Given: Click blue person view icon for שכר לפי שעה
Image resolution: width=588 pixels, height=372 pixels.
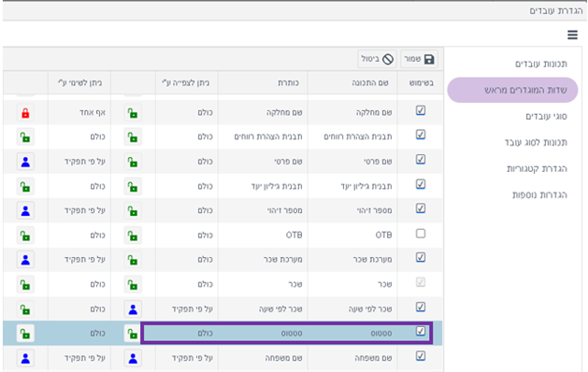Looking at the screenshot, I should point(133,309).
